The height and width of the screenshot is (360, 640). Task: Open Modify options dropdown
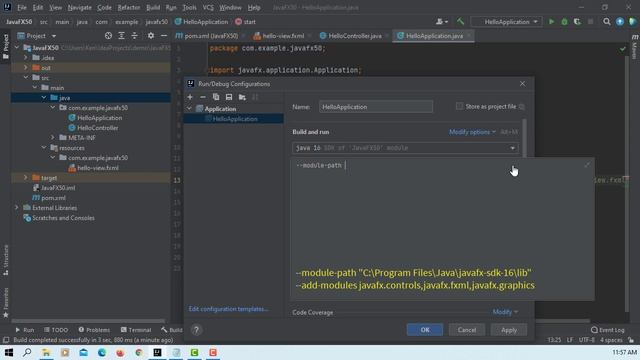point(472,132)
